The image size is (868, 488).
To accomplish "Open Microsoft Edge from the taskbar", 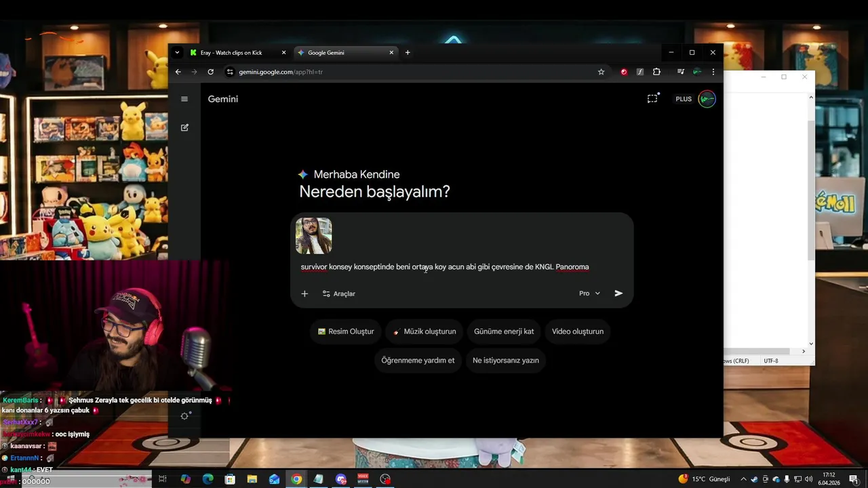I will pyautogui.click(x=208, y=479).
